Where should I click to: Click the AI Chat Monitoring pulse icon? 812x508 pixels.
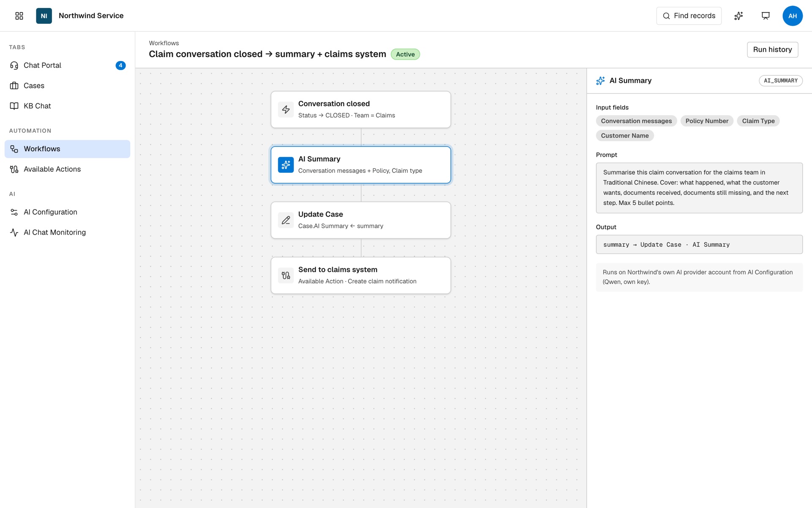pyautogui.click(x=14, y=232)
